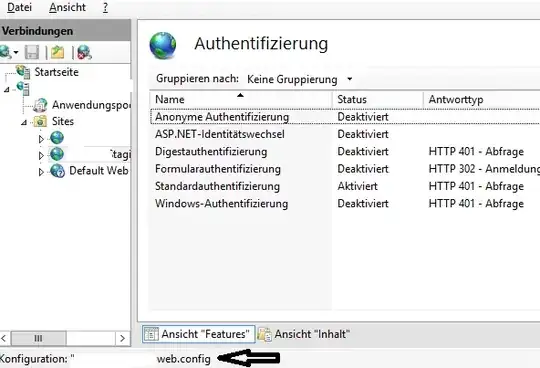Click the Ansicht "Inhalt" tab icon
The height and width of the screenshot is (368, 540).
coord(264,334)
